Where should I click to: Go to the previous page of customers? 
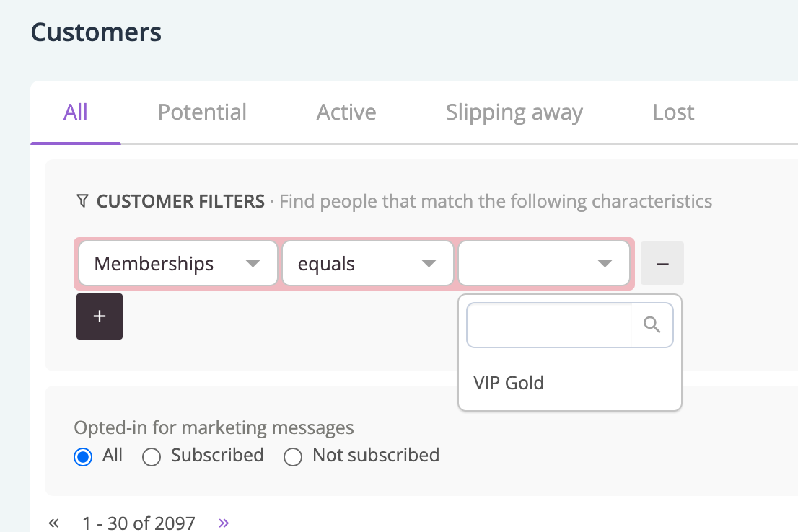click(53, 523)
